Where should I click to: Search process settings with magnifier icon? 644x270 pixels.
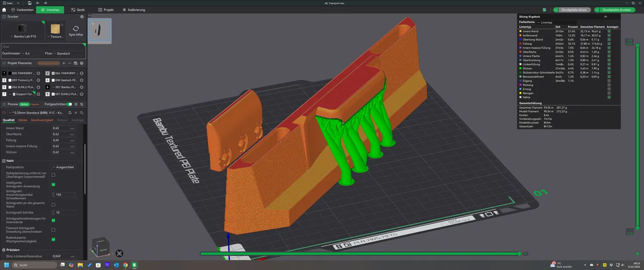point(81,113)
